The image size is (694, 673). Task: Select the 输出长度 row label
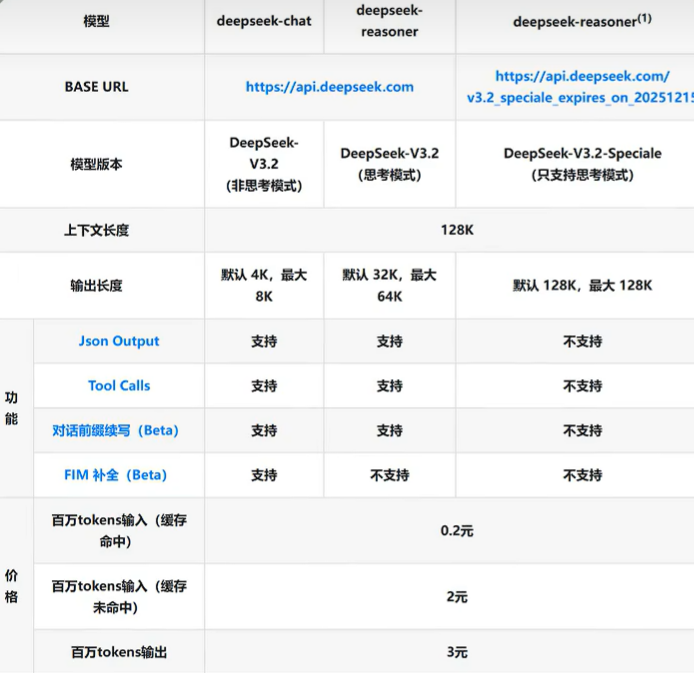96,285
